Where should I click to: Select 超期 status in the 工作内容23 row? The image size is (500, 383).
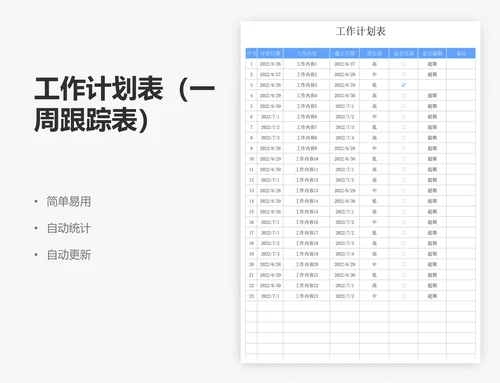click(432, 296)
